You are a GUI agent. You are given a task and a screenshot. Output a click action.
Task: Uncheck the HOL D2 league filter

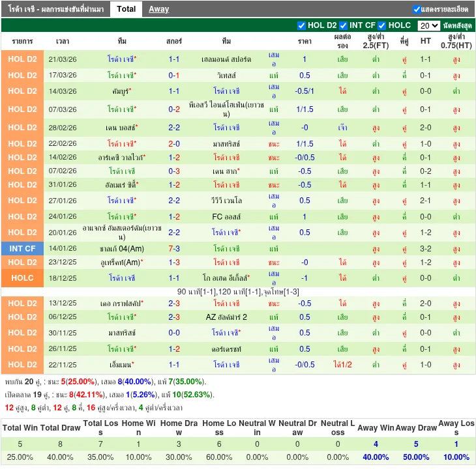[301, 25]
